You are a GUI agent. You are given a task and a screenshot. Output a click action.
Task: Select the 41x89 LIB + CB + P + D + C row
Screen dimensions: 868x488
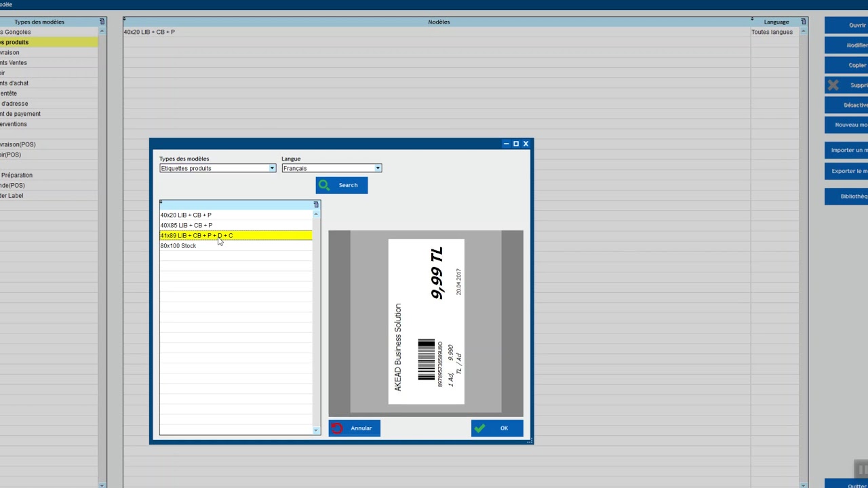236,235
